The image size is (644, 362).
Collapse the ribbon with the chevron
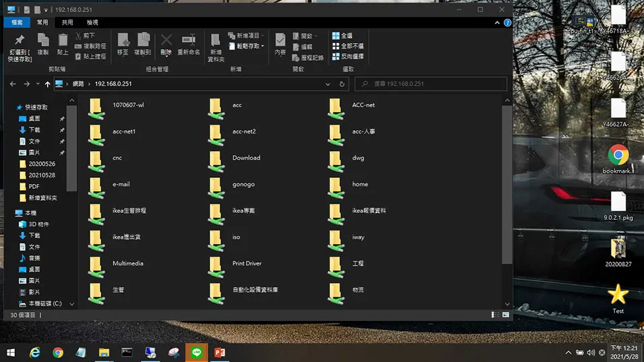(x=497, y=22)
